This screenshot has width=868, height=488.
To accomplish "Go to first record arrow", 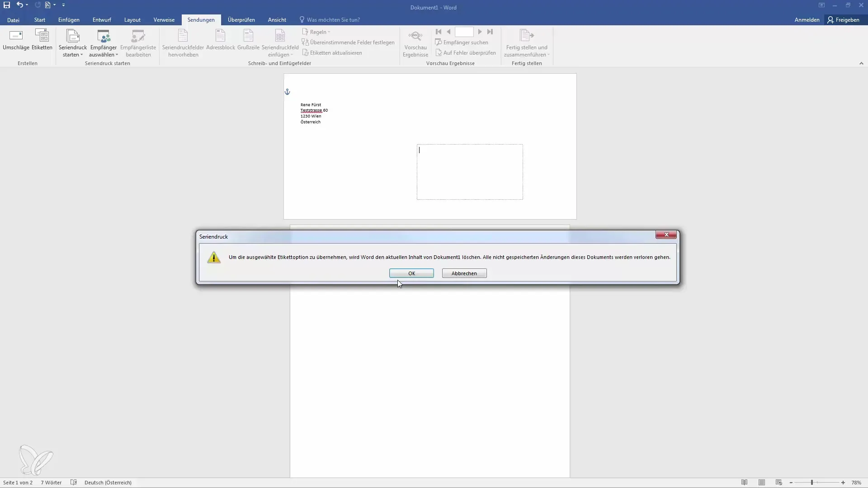I will pos(438,32).
